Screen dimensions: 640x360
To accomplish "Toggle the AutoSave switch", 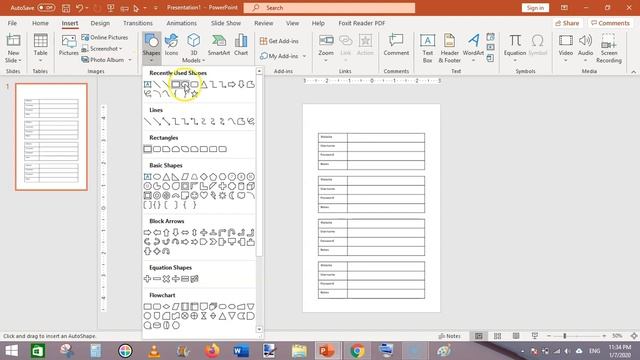I will 46,8.
